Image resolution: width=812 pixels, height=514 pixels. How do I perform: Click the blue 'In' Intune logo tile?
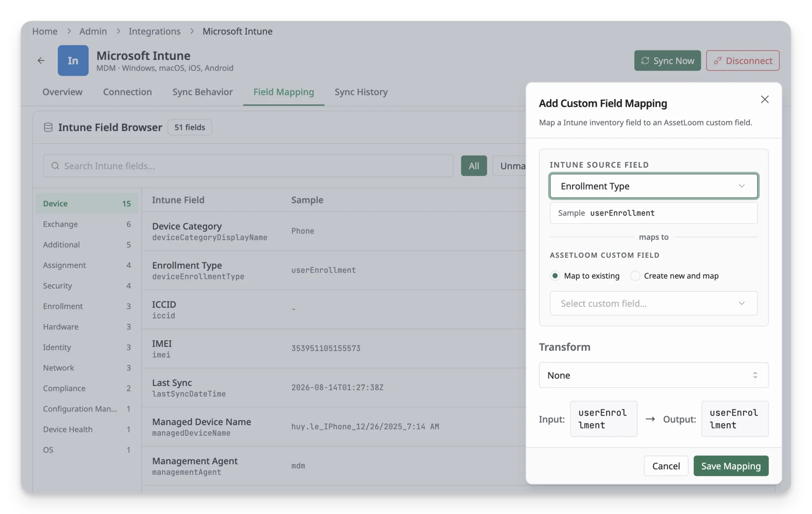tap(73, 60)
